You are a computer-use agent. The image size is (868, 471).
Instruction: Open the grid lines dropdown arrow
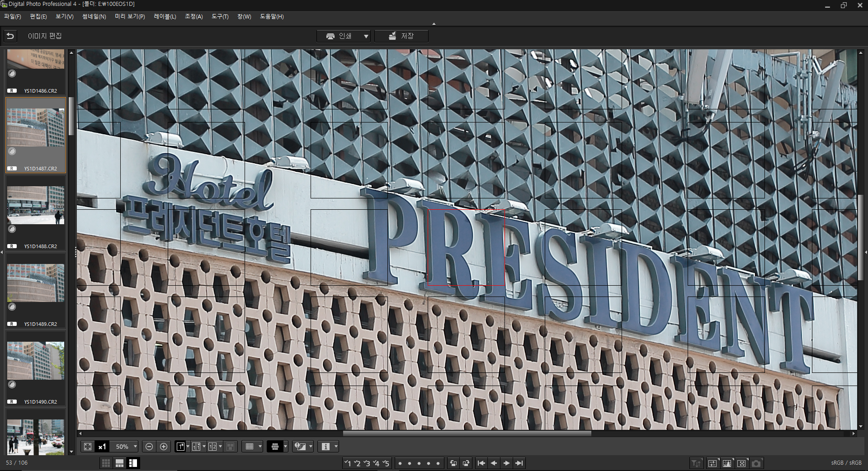tap(260, 447)
